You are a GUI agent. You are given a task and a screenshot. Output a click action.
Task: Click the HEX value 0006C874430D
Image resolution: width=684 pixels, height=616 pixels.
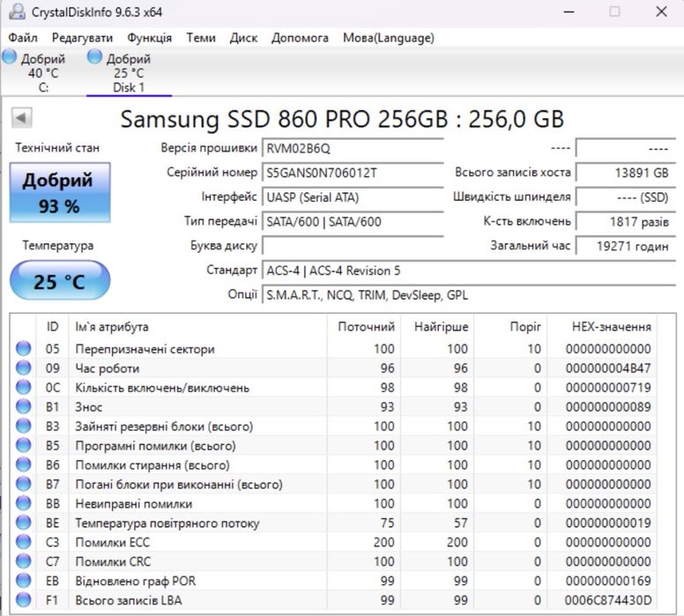pyautogui.click(x=608, y=600)
